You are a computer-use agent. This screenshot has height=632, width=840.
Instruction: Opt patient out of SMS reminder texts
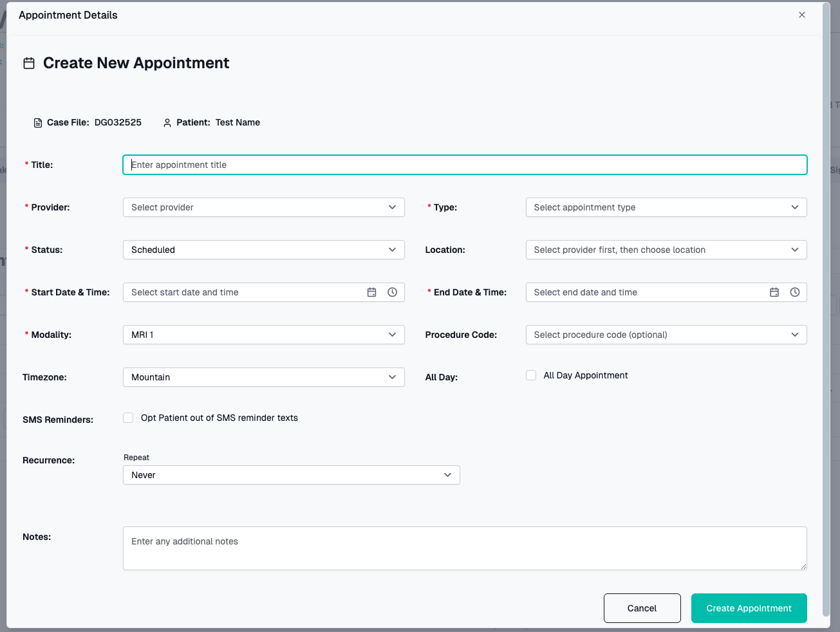point(128,417)
